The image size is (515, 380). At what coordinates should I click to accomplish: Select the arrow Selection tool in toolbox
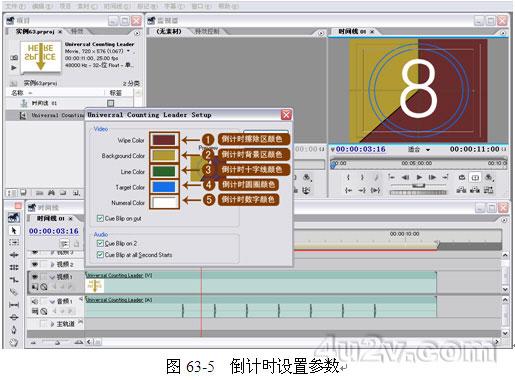tap(14, 231)
